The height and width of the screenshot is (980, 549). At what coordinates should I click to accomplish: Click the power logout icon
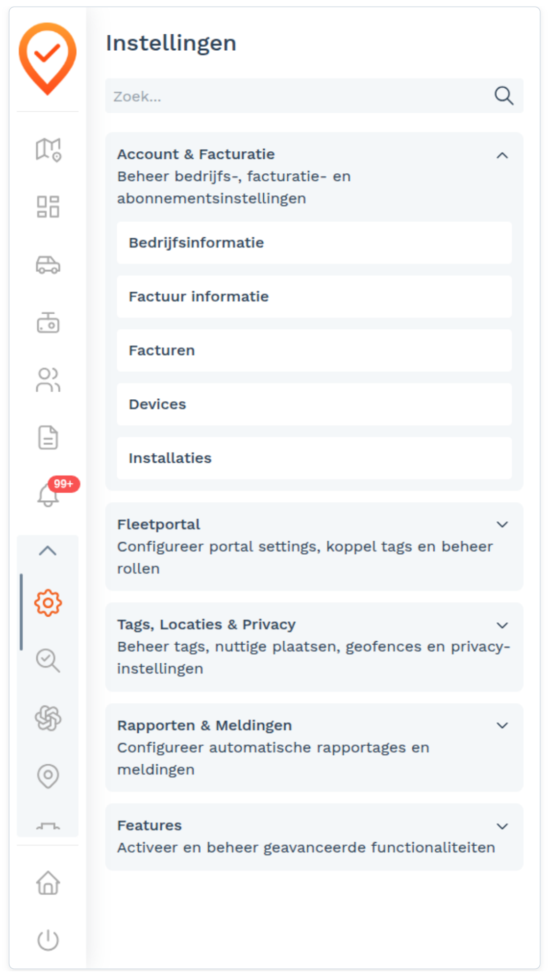coord(48,940)
